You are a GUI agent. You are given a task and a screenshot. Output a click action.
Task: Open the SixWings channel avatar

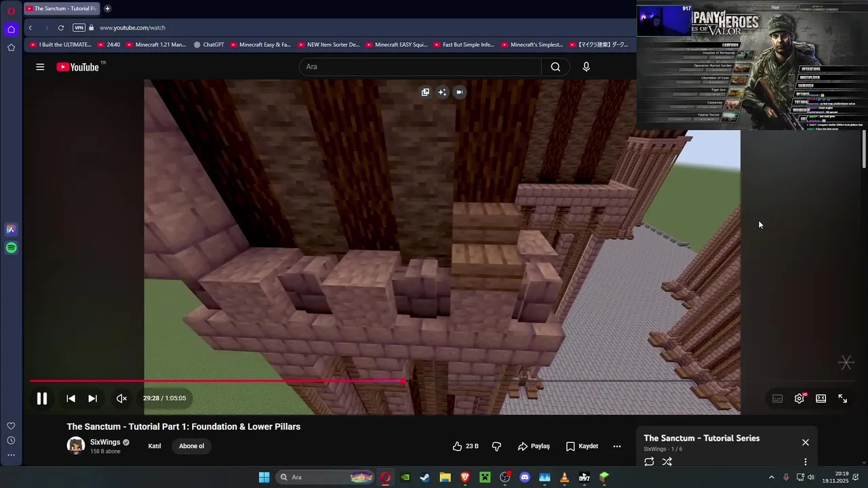pyautogui.click(x=76, y=446)
